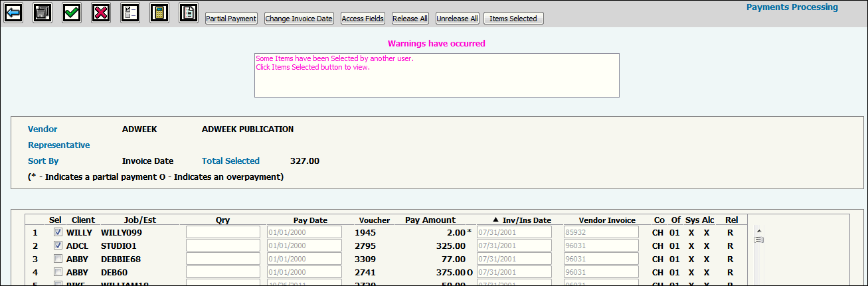Viewport: 868px width, 286px height.
Task: Click the Partial Payment button
Action: click(x=231, y=19)
